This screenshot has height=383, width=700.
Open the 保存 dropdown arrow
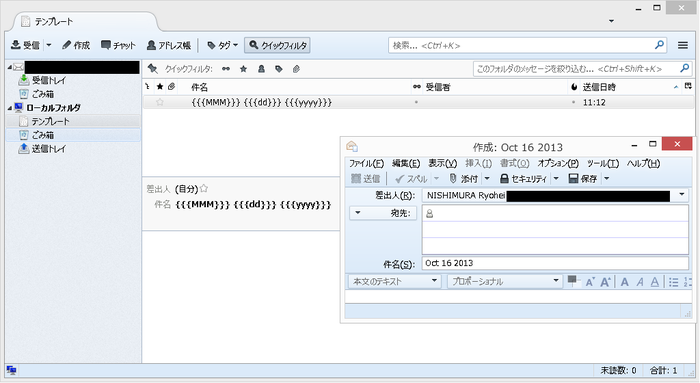tap(606, 179)
